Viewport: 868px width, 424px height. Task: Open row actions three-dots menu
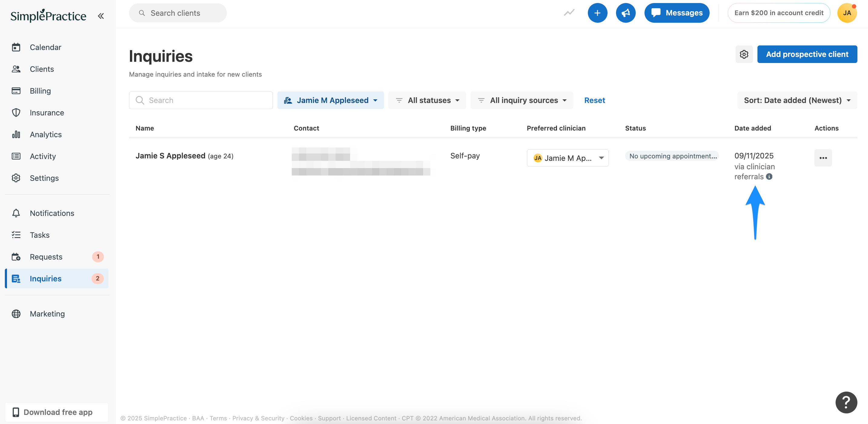(823, 158)
